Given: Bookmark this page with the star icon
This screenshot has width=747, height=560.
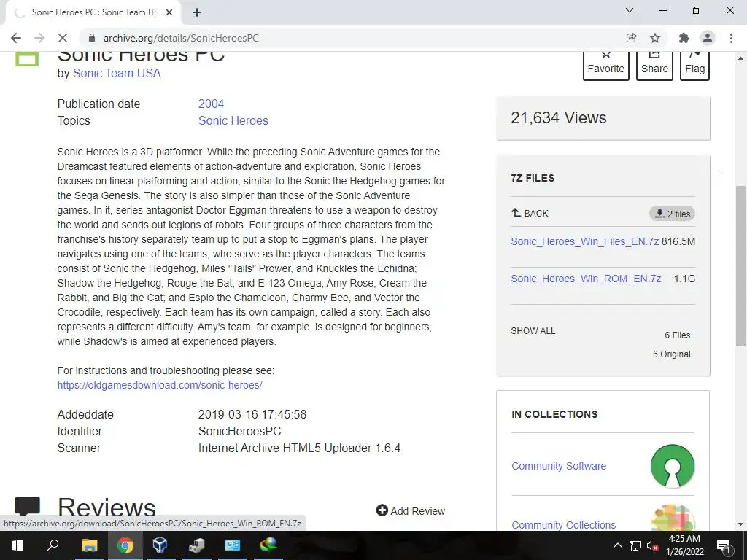Looking at the screenshot, I should point(655,38).
